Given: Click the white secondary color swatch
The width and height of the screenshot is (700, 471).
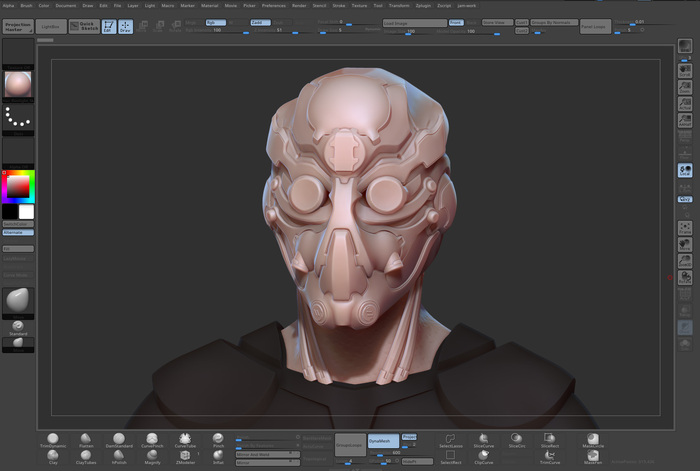Looking at the screenshot, I should pyautogui.click(x=26, y=212).
